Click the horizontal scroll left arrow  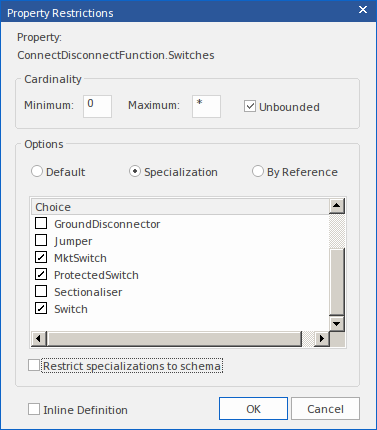[x=39, y=339]
